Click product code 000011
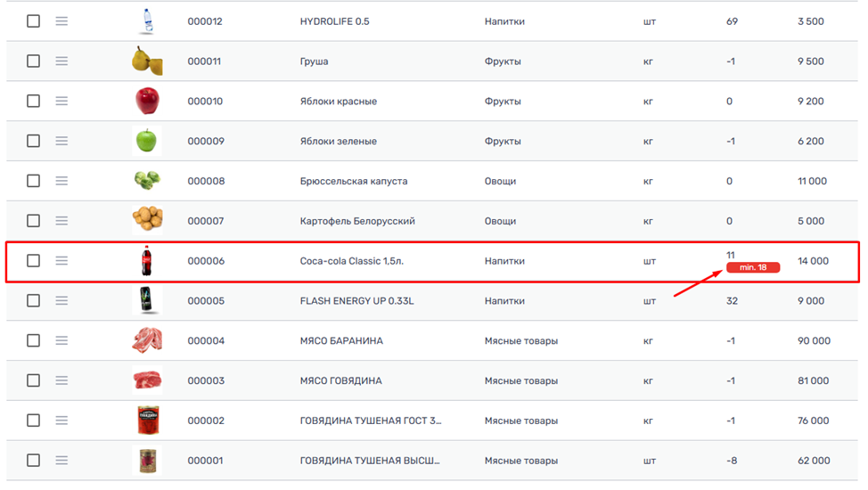Image resolution: width=868 pixels, height=490 pixels. (x=204, y=61)
